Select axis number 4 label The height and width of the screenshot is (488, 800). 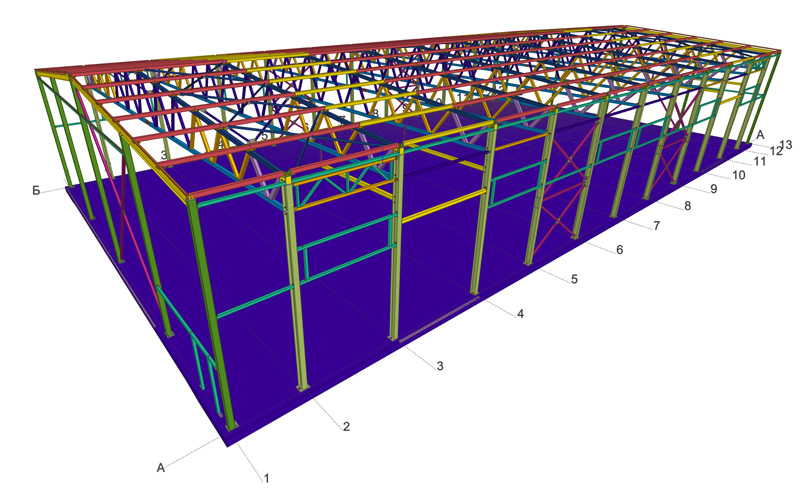point(520,314)
